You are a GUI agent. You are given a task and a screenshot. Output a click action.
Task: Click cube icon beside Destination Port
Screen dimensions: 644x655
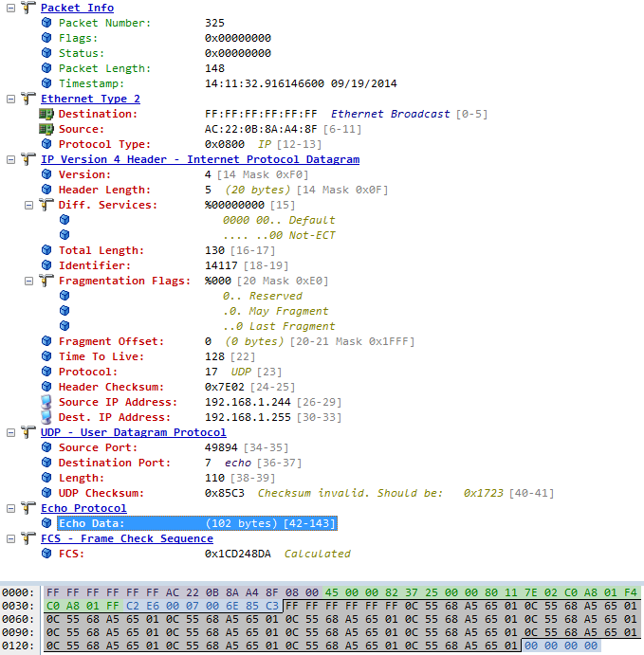[x=46, y=463]
